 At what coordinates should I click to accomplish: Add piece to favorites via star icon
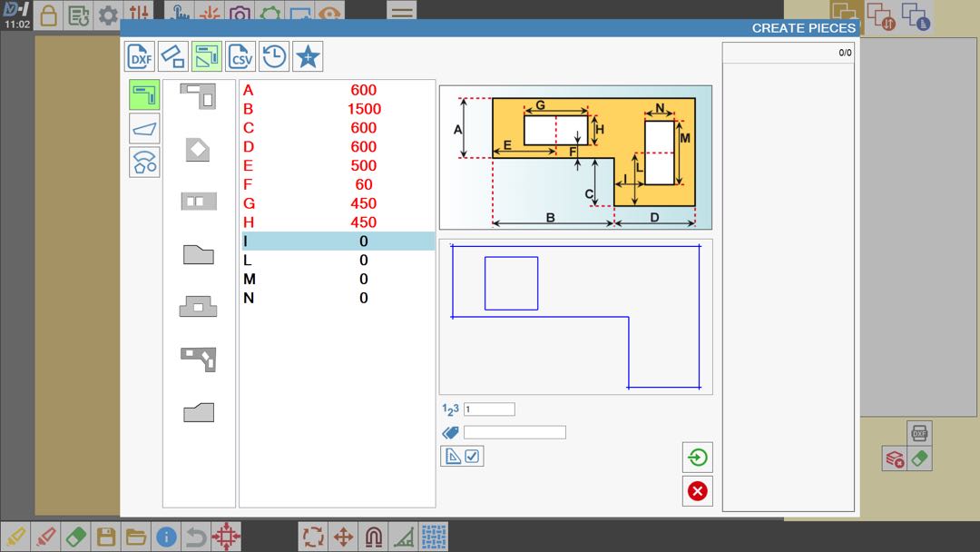click(307, 56)
